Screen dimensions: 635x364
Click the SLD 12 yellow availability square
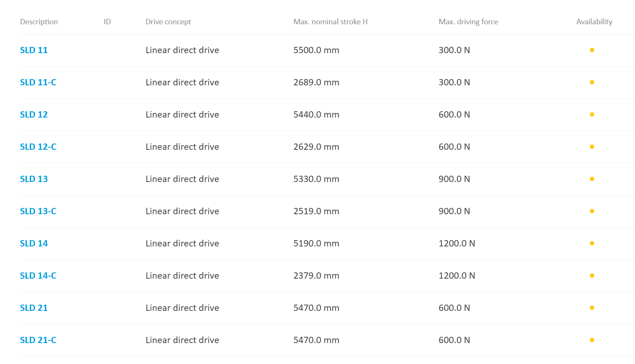pyautogui.click(x=592, y=115)
